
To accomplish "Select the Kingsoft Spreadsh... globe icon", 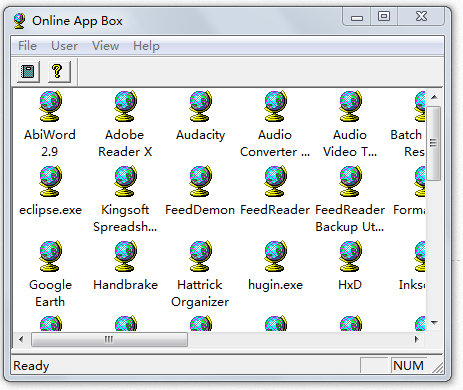I will [125, 181].
